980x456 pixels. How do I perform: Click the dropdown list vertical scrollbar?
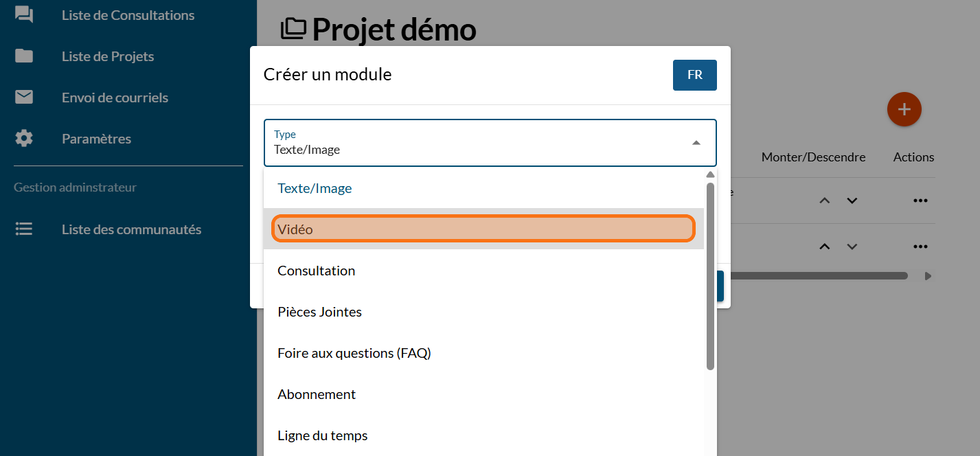point(710,275)
